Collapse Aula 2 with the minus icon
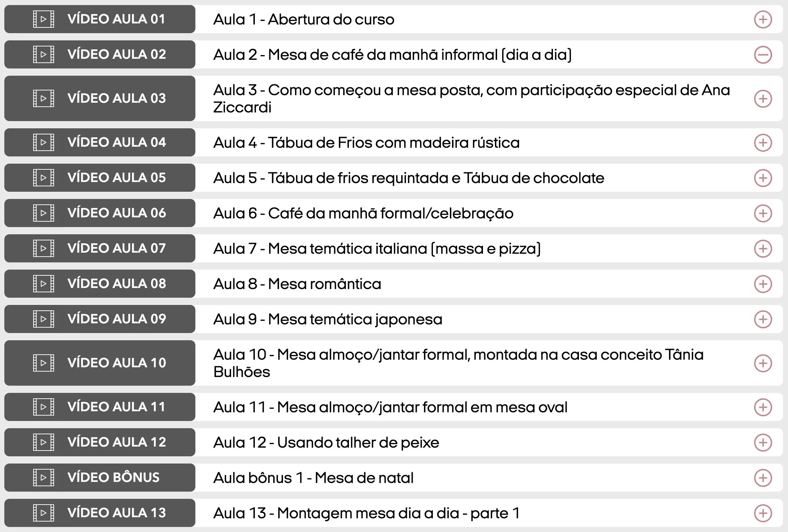Viewport: 788px width, 532px height. pyautogui.click(x=763, y=55)
